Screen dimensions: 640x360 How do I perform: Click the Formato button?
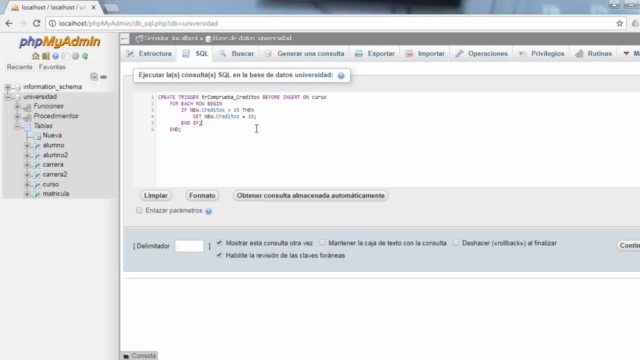coord(202,196)
